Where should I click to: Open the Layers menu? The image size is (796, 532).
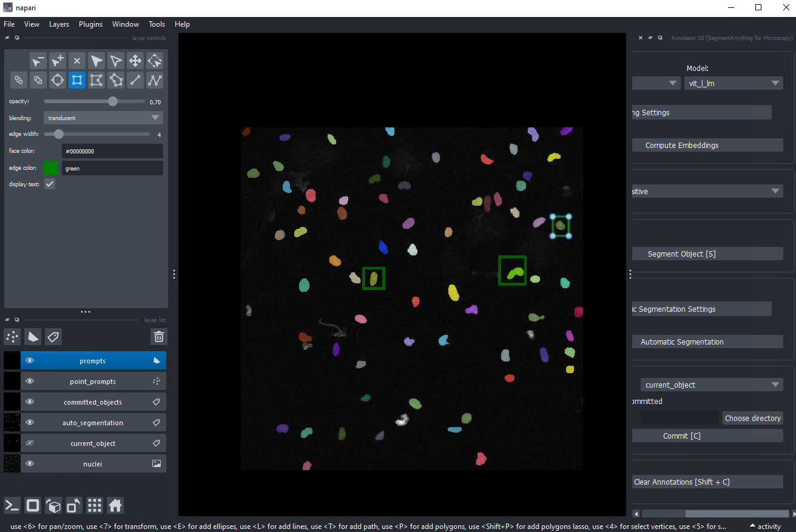tap(59, 24)
